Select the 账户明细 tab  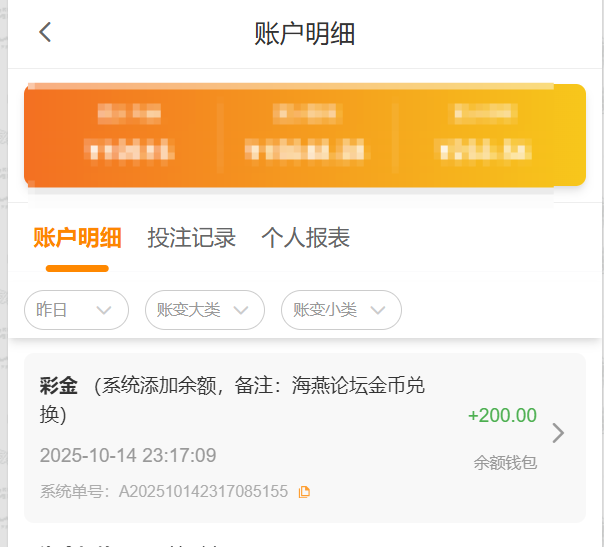[77, 238]
